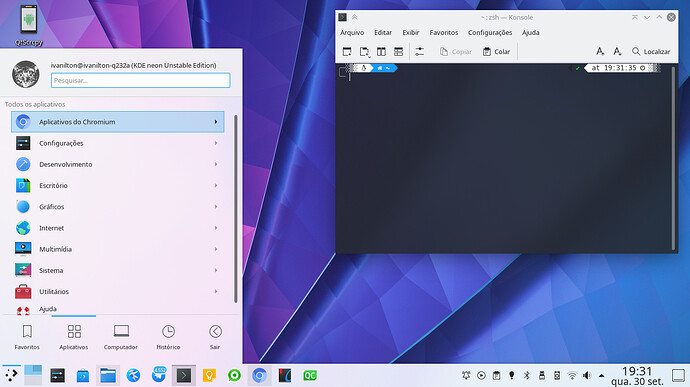The width and height of the screenshot is (690, 387).
Task: Expand hidden system tray icons arrow
Action: pos(602,375)
